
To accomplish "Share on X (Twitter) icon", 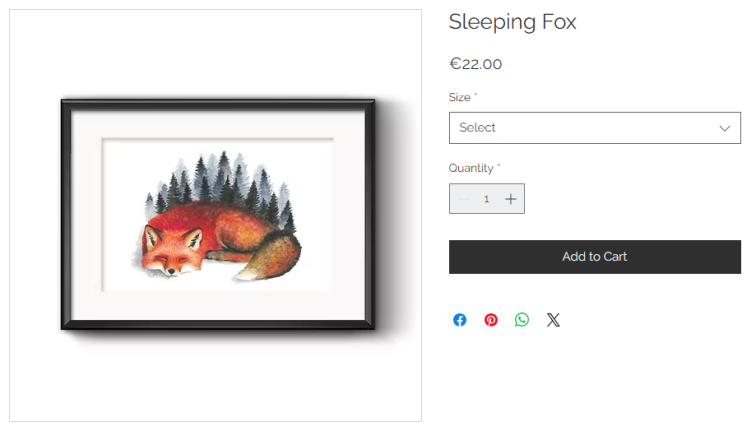I will pyautogui.click(x=553, y=320).
